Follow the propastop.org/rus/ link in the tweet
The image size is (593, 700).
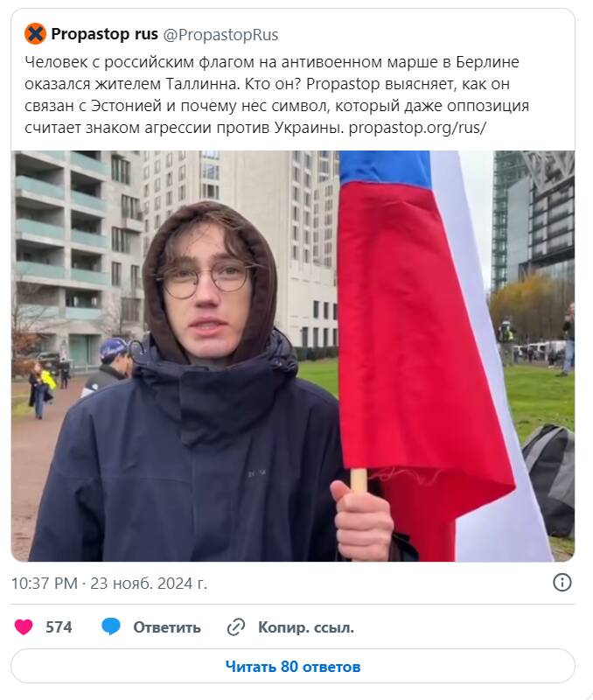tap(416, 128)
